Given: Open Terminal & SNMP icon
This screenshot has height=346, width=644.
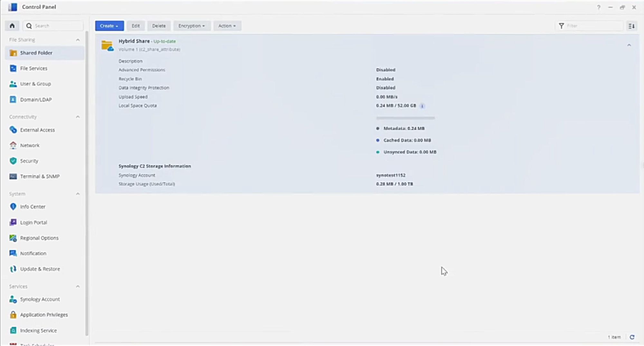Looking at the screenshot, I should click(x=13, y=176).
